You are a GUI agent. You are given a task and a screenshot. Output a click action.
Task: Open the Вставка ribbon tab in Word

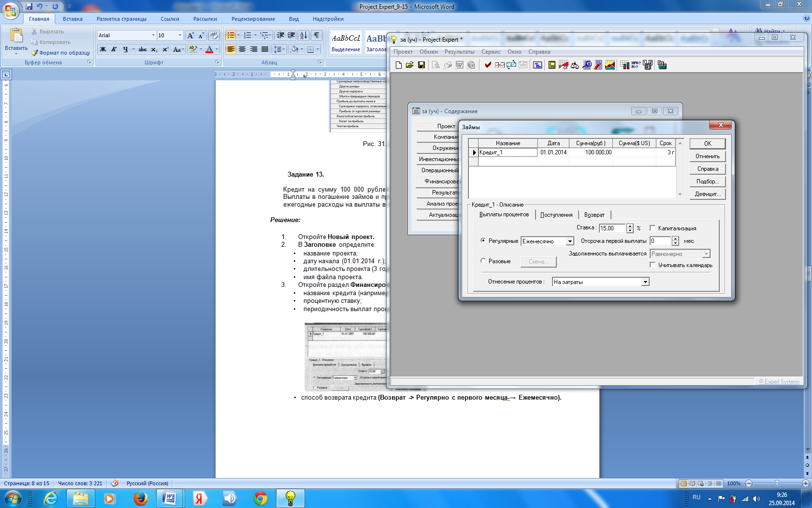point(72,19)
